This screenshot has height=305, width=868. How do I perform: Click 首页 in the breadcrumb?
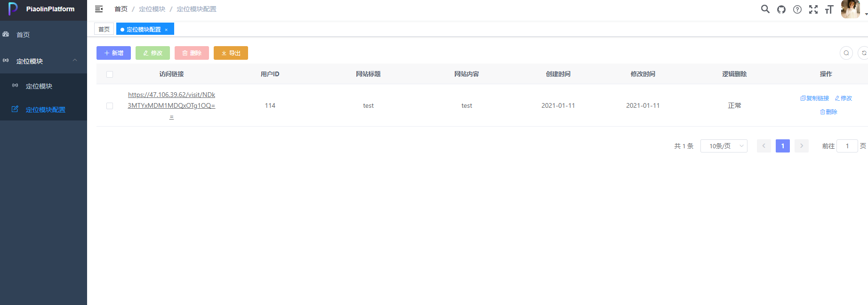pos(121,9)
